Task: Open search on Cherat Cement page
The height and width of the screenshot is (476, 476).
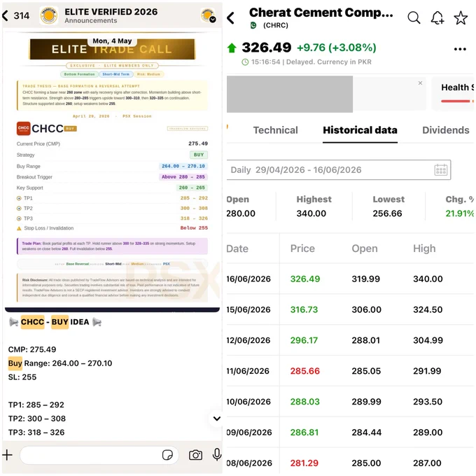Action: pos(414,17)
